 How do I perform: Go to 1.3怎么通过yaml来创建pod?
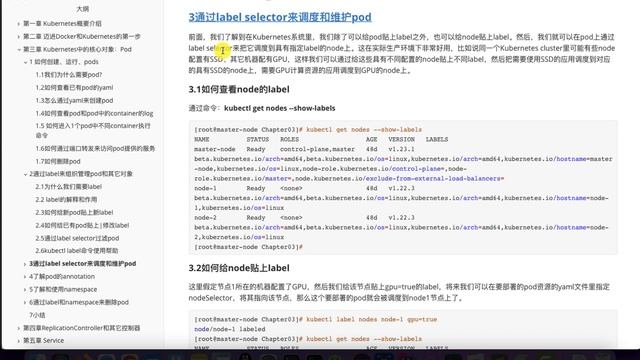pyautogui.click(x=74, y=100)
